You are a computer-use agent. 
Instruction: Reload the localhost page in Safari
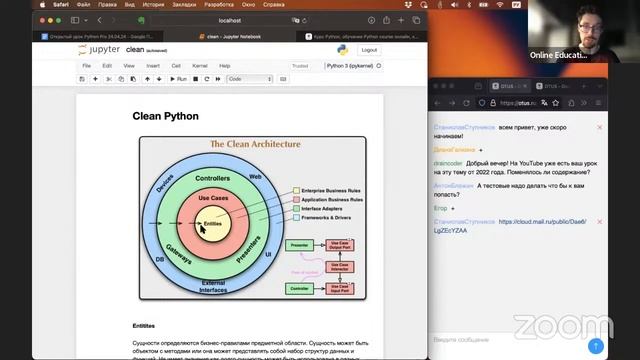pyautogui.click(x=304, y=20)
